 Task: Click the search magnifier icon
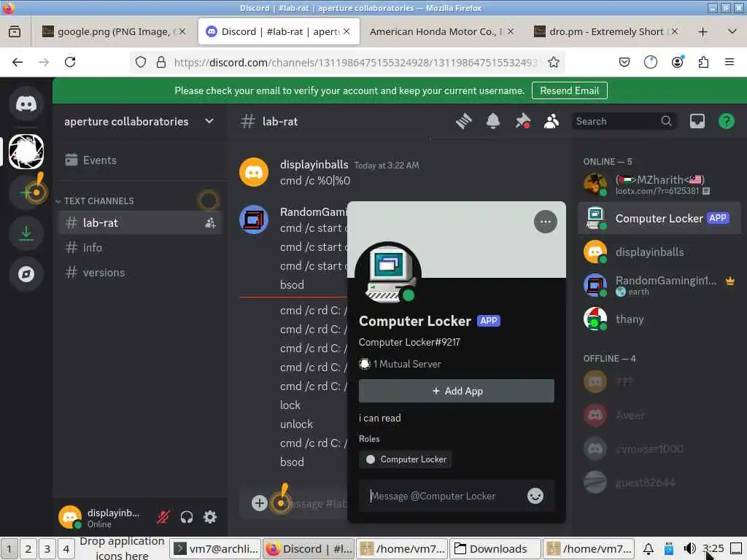[x=666, y=122]
